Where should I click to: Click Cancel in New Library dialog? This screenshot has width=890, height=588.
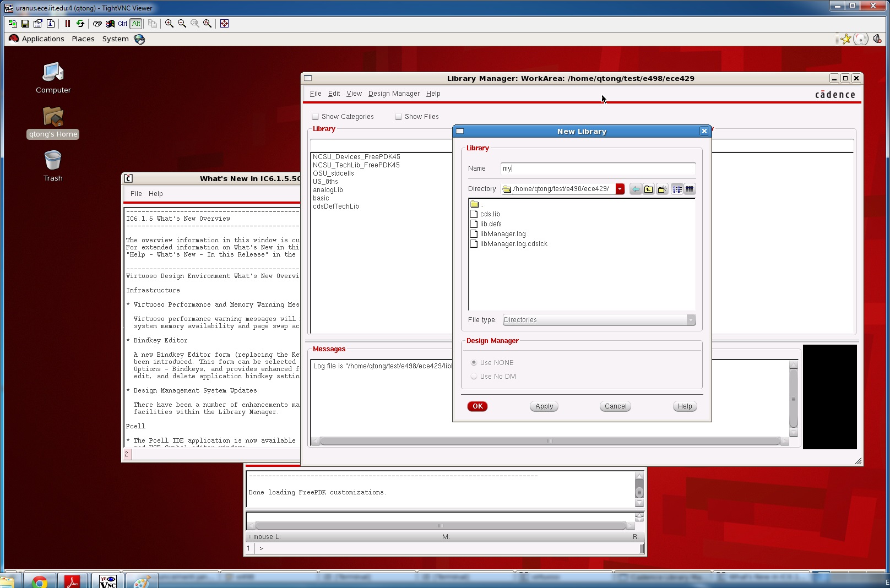[x=615, y=406]
